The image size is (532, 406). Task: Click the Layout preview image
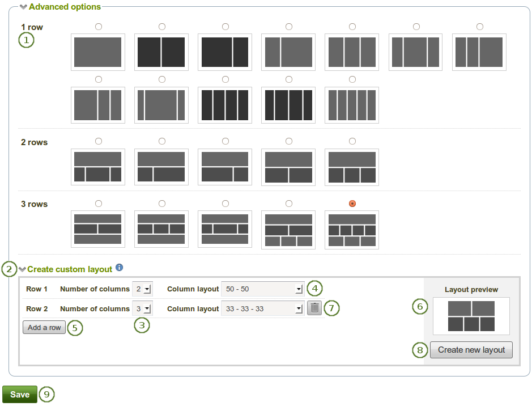point(471,316)
